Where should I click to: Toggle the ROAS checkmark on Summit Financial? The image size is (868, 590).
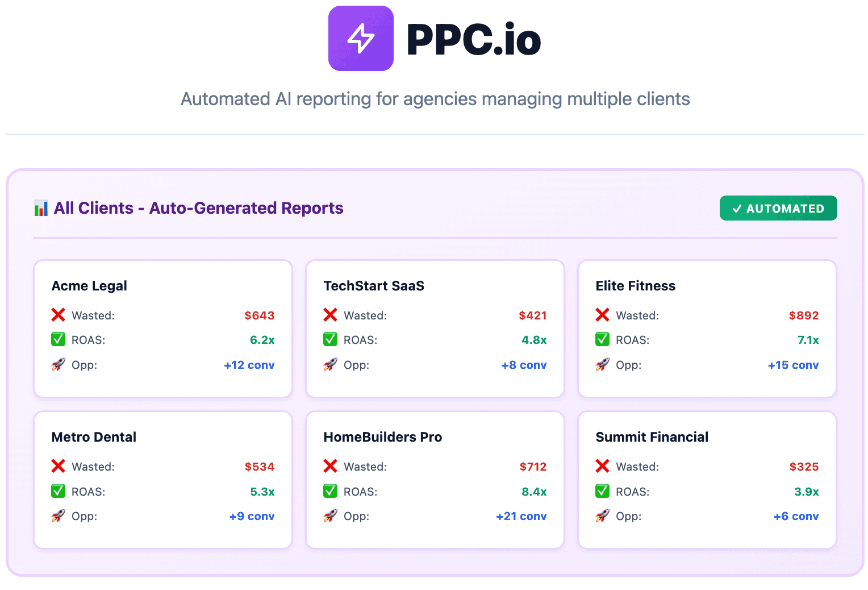602,491
